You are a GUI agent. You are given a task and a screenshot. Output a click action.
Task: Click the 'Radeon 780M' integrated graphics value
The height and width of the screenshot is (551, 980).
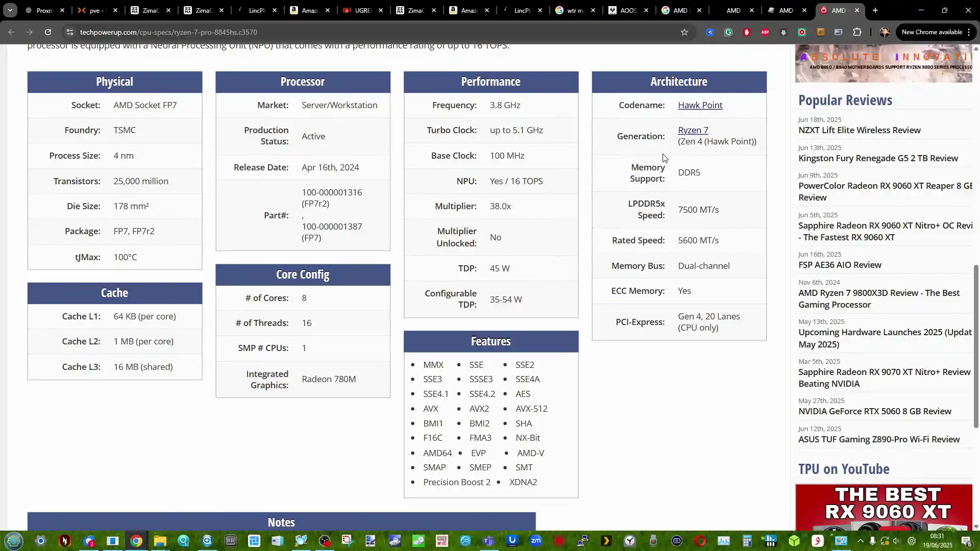point(329,379)
